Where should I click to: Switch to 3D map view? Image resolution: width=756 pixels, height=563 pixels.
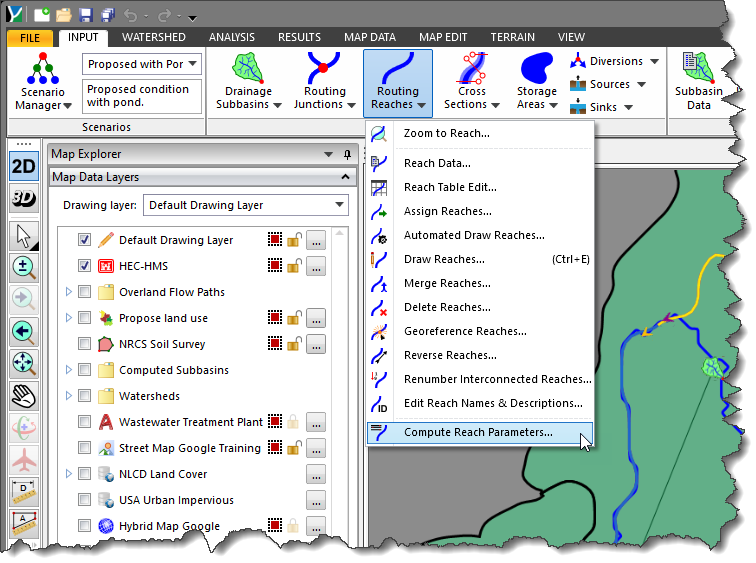coord(24,198)
